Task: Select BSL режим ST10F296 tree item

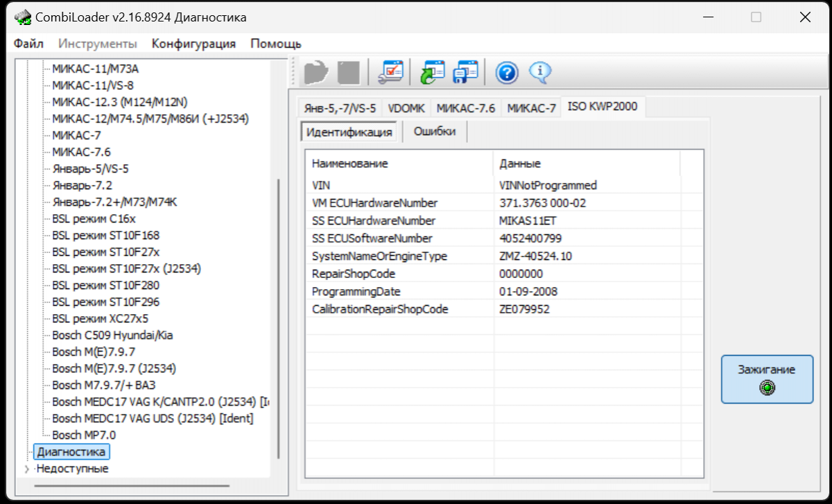Action: coord(106,302)
